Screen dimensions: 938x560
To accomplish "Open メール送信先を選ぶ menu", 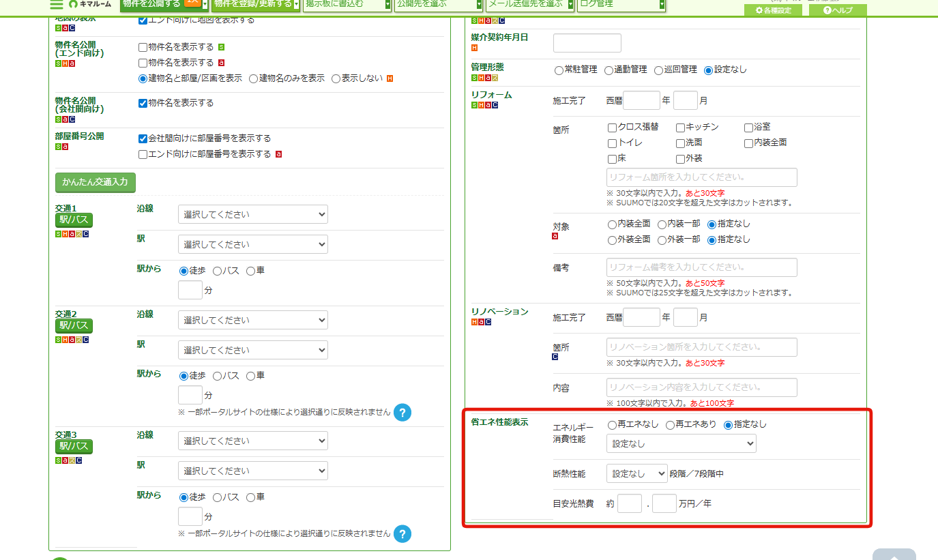I will [x=530, y=4].
